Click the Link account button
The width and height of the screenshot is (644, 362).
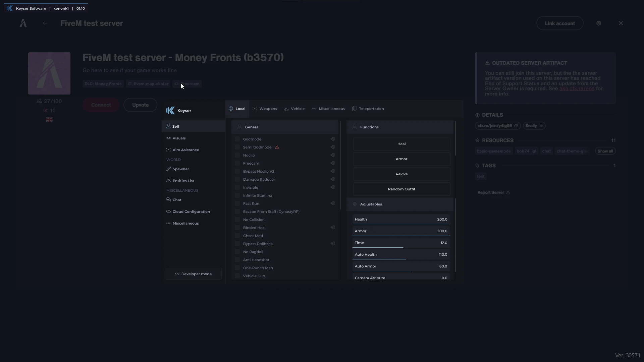(560, 23)
